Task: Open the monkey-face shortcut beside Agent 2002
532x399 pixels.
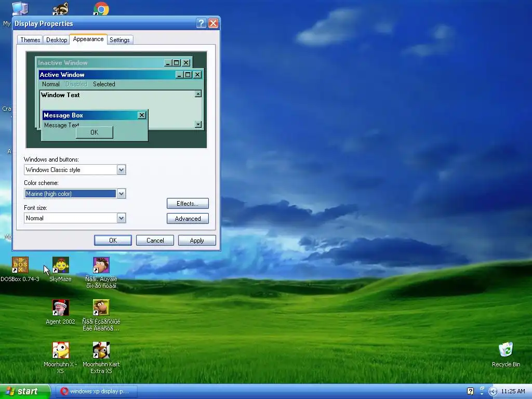Action: click(x=101, y=308)
